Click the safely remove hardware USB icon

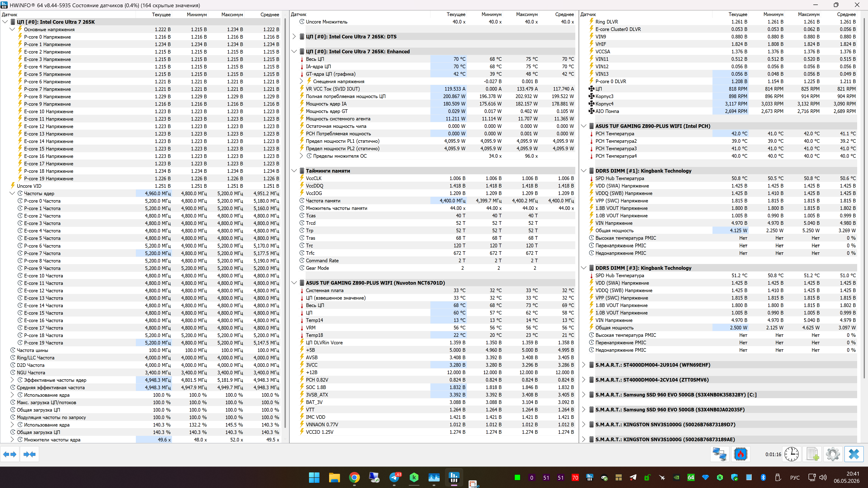click(778, 477)
